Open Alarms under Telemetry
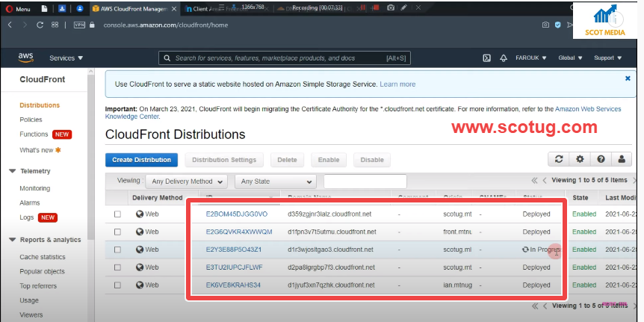Screen dimensions: 644x322 click(30, 202)
